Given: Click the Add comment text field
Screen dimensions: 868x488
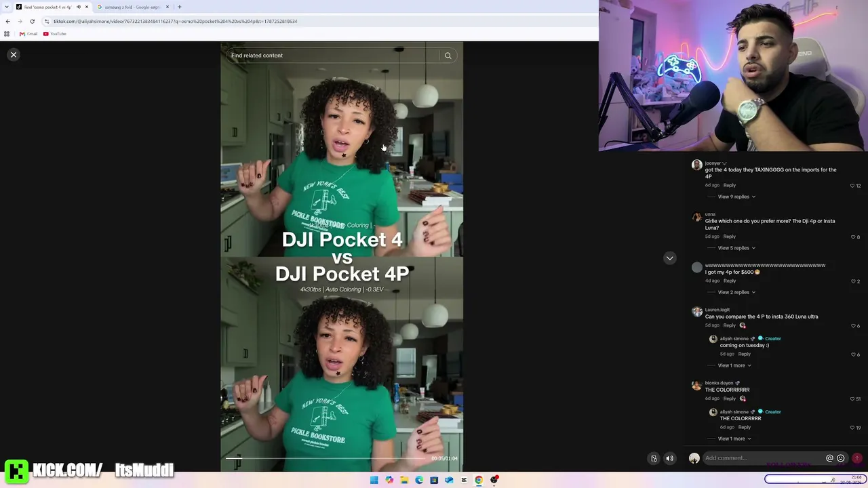Looking at the screenshot, I should tap(763, 458).
